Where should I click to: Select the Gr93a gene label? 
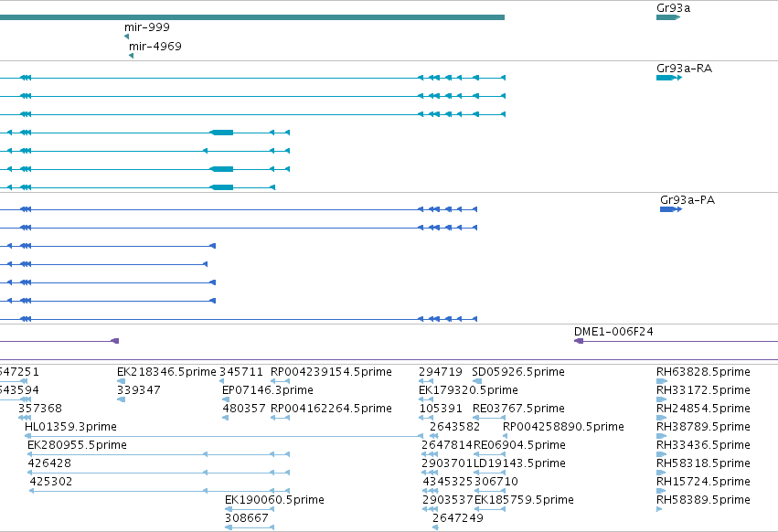click(673, 8)
